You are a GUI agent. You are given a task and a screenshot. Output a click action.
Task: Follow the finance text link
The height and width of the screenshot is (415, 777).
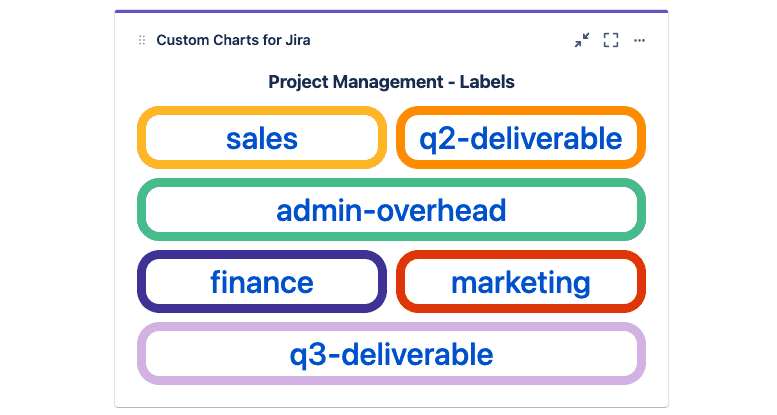pos(262,283)
